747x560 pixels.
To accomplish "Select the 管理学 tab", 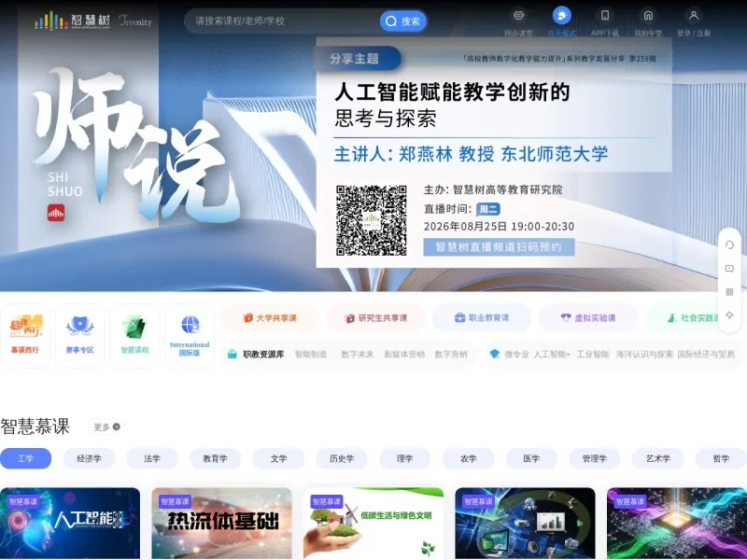I will [595, 458].
